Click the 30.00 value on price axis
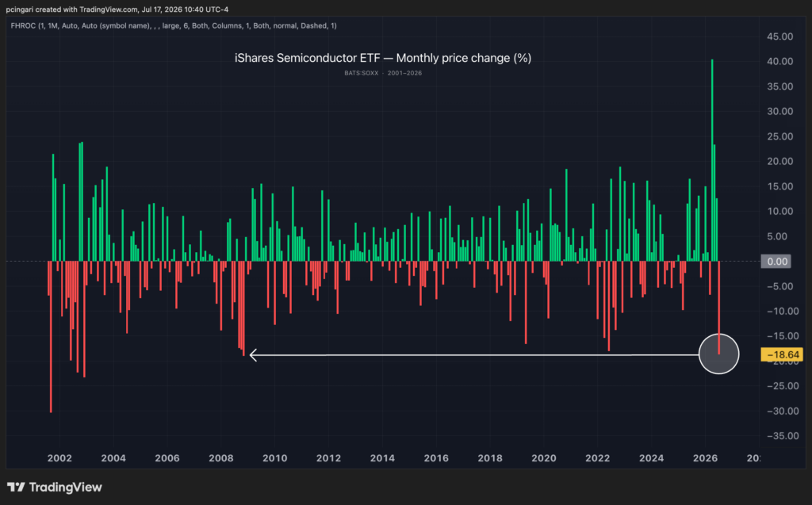The image size is (812, 505). coord(780,111)
